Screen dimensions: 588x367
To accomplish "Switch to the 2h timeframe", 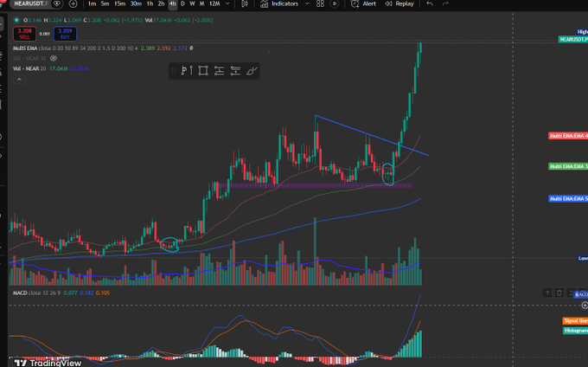I will point(161,3).
